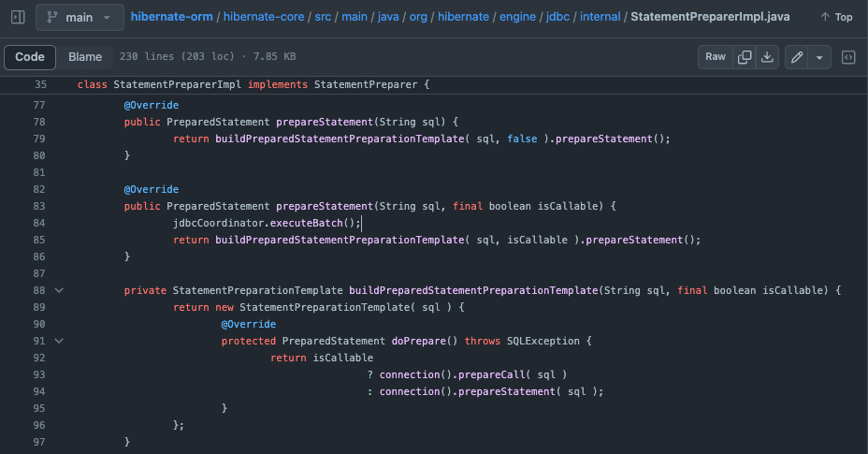This screenshot has height=454, width=868.
Task: Open the src breadcrumb folder
Action: point(323,17)
